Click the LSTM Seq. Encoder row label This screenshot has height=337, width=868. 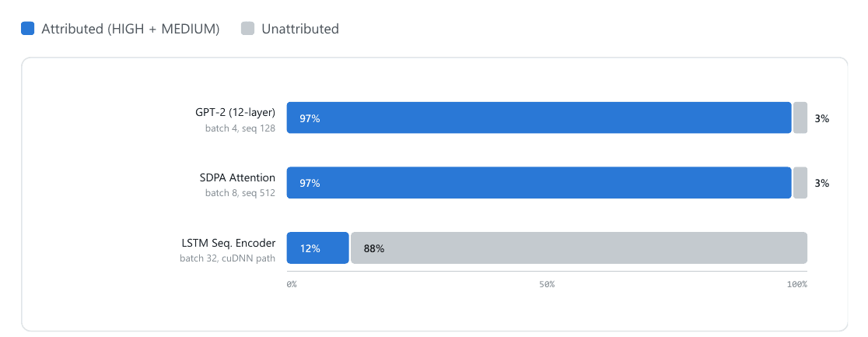tap(229, 243)
